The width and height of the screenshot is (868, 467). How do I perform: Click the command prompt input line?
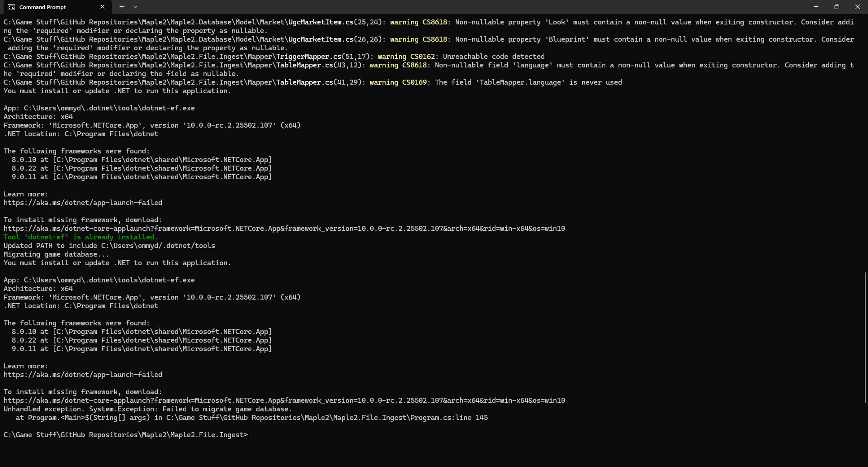[x=126, y=435]
